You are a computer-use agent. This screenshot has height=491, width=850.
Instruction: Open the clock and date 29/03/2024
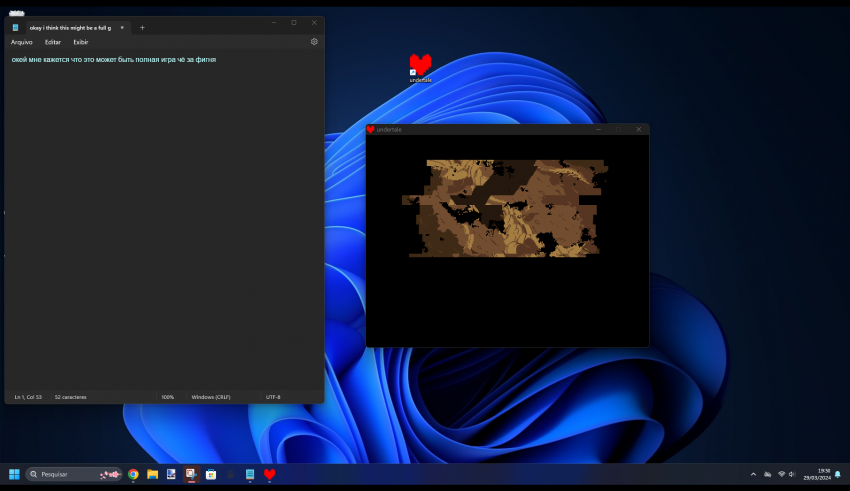click(817, 474)
